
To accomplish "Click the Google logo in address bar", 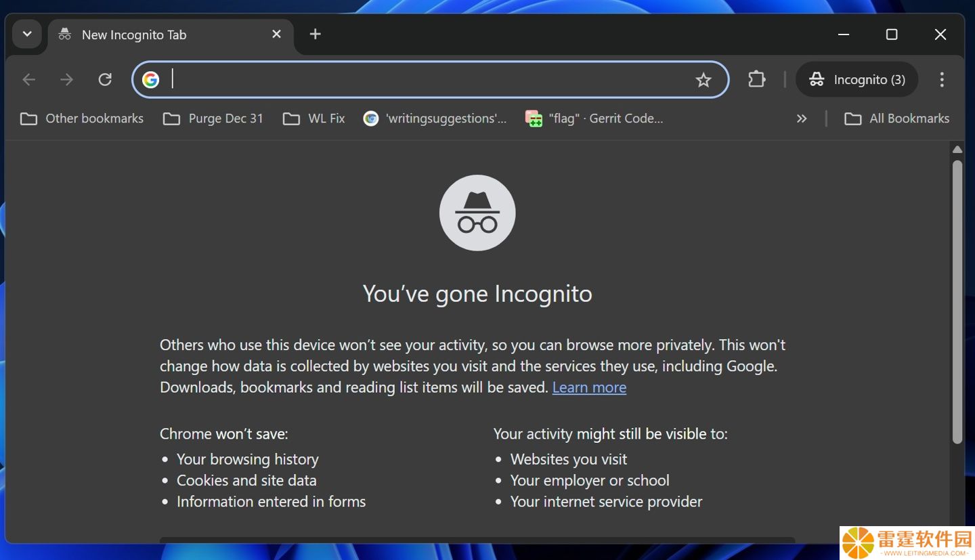I will 150,80.
